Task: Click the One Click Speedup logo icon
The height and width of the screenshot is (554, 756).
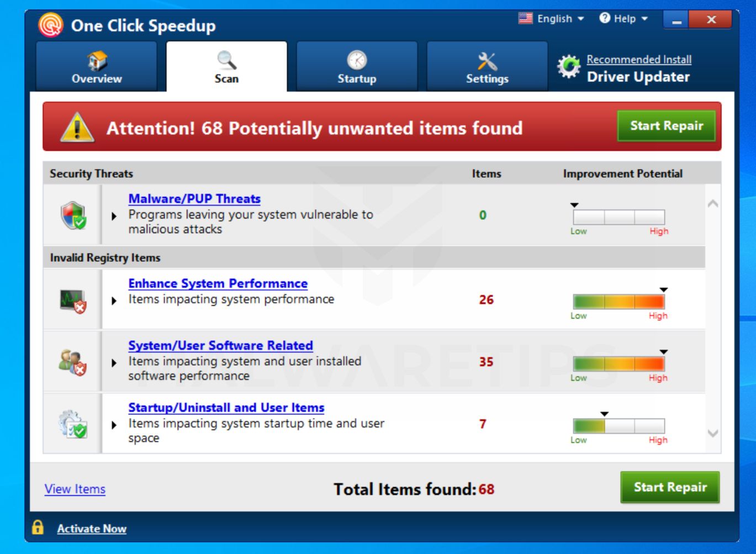Action: (x=50, y=25)
